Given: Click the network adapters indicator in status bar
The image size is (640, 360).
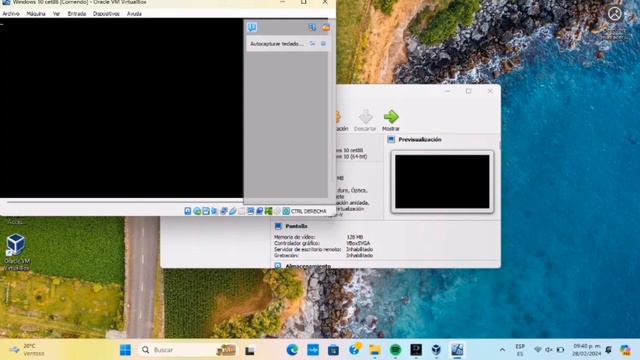Looking at the screenshot, I should [224, 211].
